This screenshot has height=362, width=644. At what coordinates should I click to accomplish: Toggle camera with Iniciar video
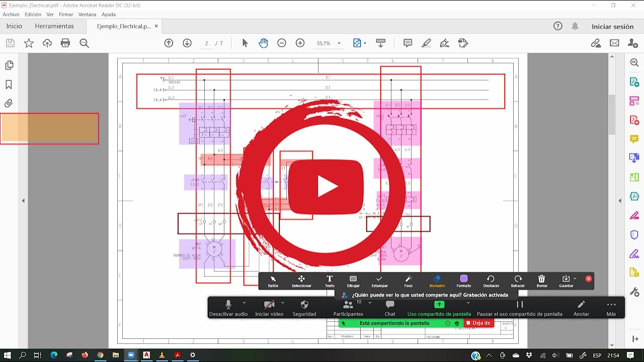pos(269,308)
